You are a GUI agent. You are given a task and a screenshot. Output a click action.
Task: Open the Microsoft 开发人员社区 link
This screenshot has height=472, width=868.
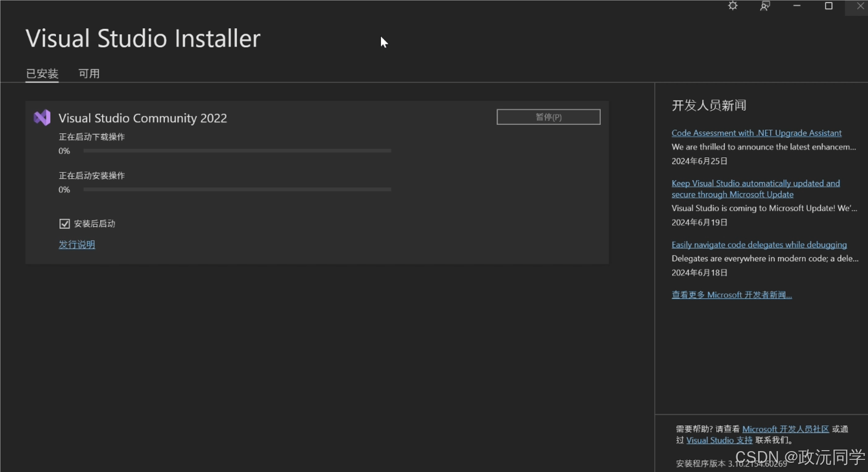(785, 429)
